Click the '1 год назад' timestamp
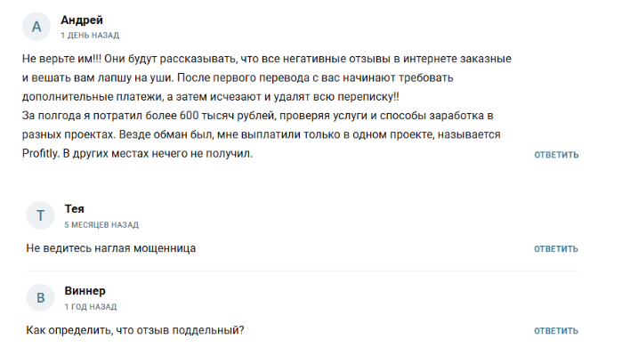The width and height of the screenshot is (622, 364). click(x=90, y=306)
